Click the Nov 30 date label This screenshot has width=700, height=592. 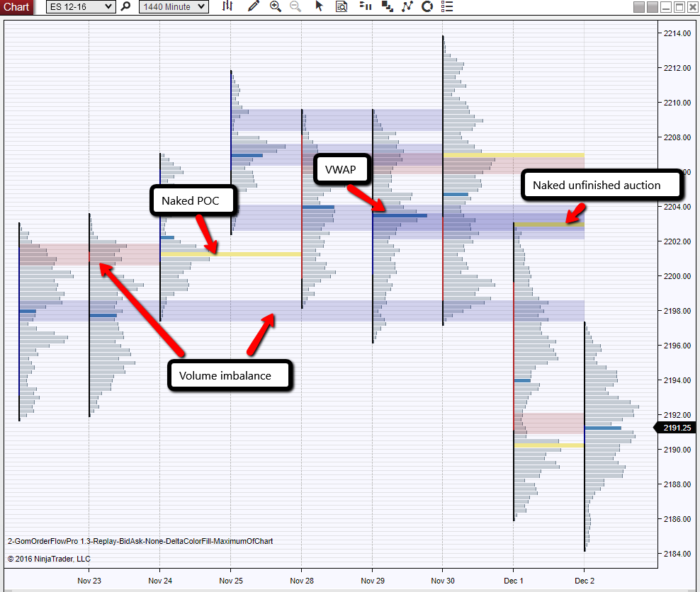tap(443, 581)
